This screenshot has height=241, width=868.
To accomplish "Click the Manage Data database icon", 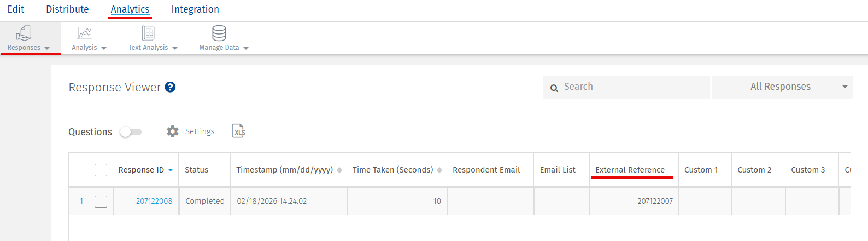I will [219, 33].
